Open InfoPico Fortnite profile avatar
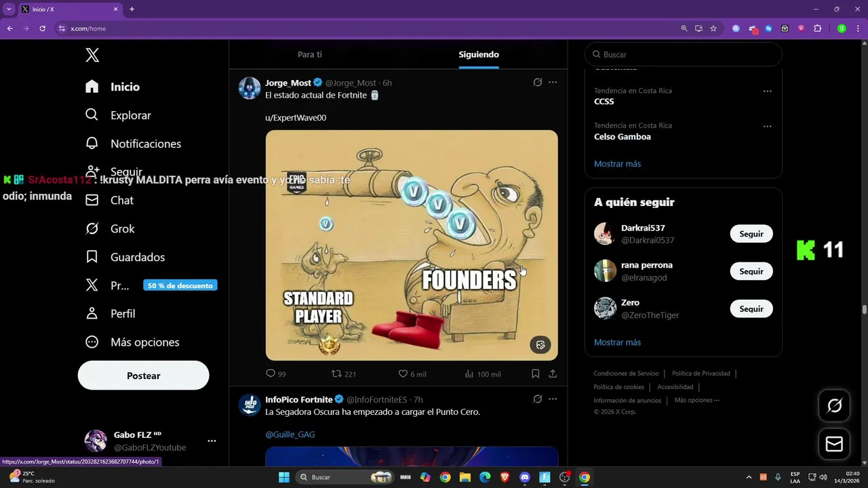This screenshot has width=868, height=488. point(250,405)
